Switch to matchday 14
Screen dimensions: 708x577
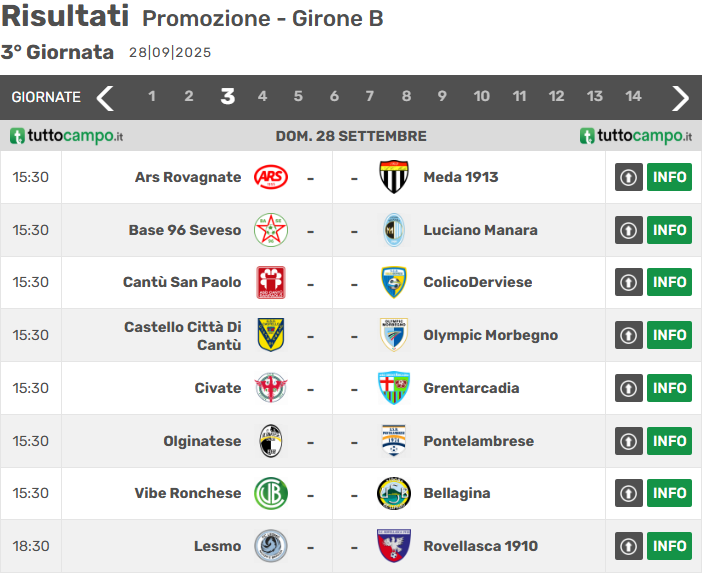633,97
